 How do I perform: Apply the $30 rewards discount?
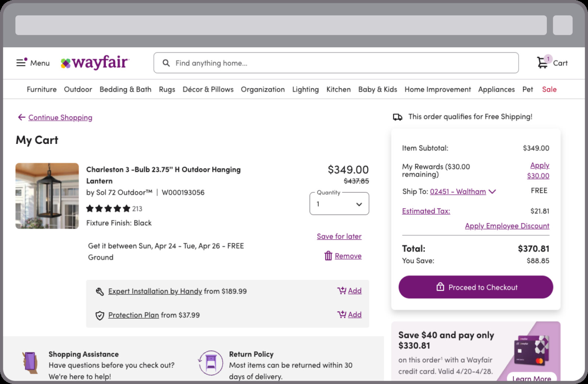click(x=538, y=170)
